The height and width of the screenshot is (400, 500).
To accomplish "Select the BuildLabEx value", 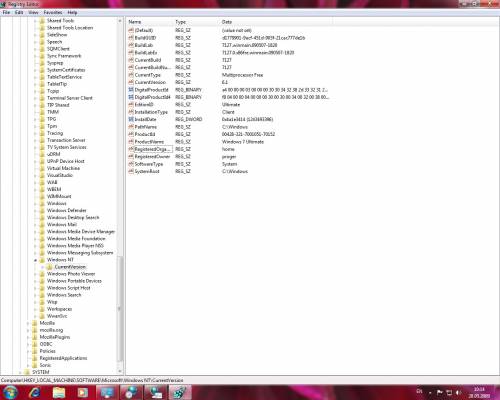I will (x=146, y=53).
